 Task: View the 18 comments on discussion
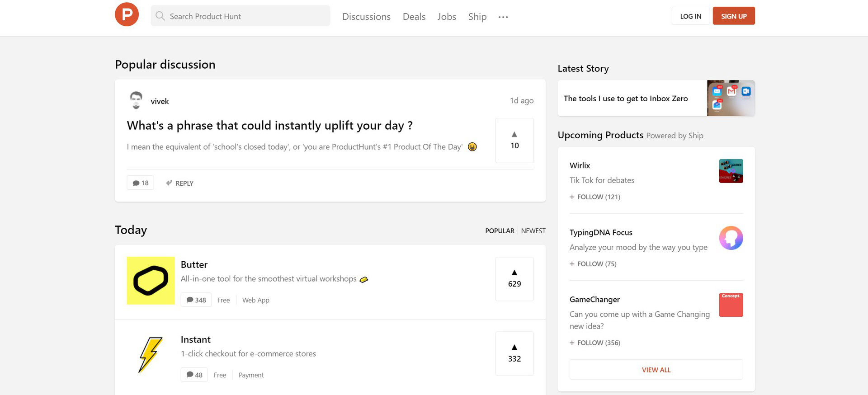pos(141,183)
